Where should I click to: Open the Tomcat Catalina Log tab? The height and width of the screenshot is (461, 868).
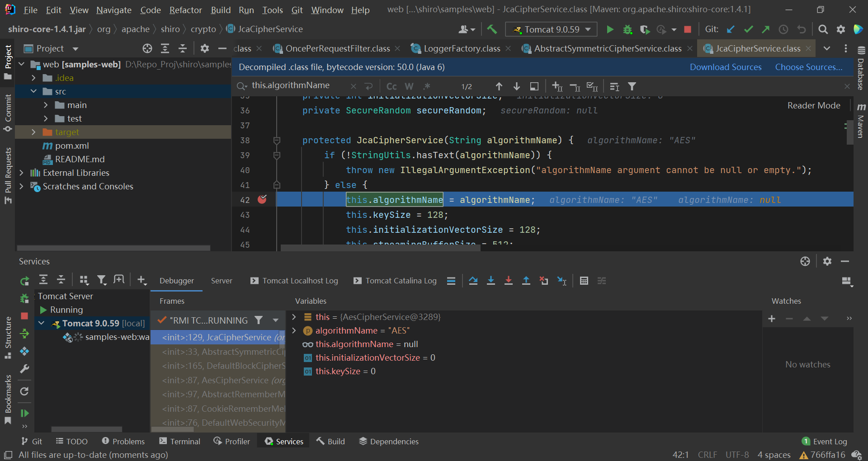point(395,281)
